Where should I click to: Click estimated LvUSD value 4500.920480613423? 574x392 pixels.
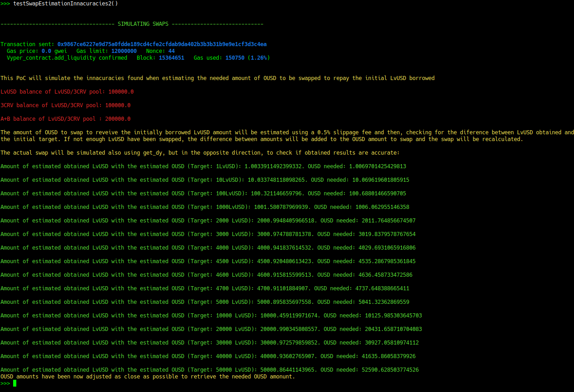coord(284,261)
